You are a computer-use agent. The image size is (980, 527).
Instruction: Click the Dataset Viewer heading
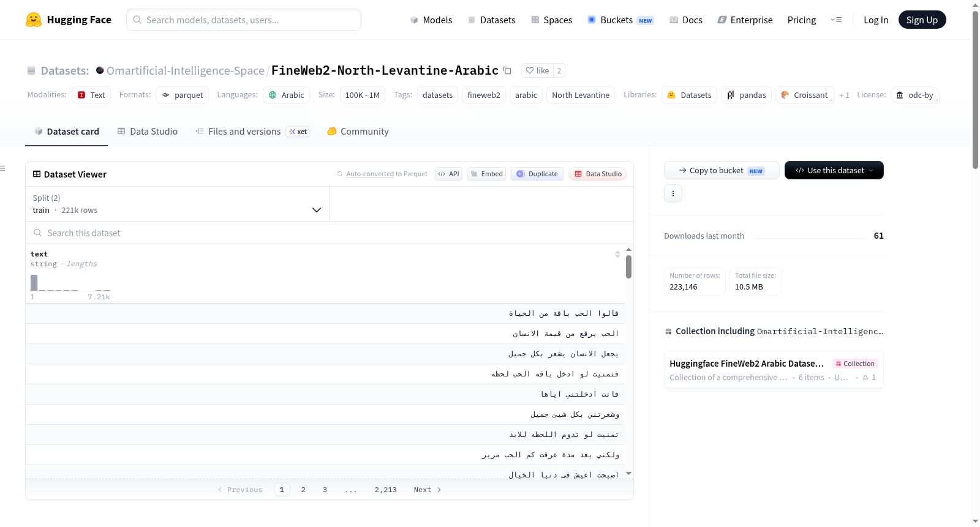(x=75, y=174)
